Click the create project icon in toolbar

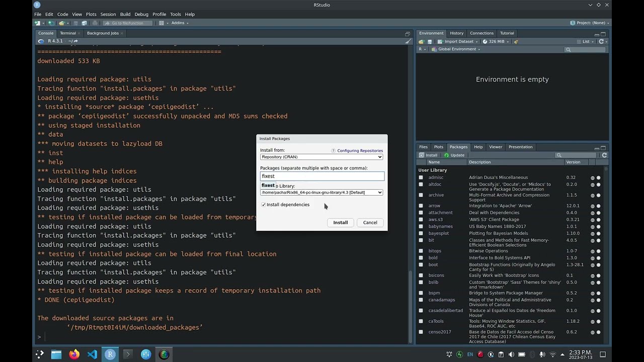[50, 23]
